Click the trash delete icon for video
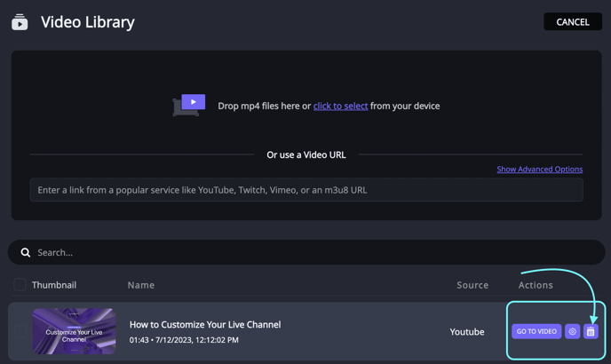Viewport: 611px width, 364px height. pos(591,332)
